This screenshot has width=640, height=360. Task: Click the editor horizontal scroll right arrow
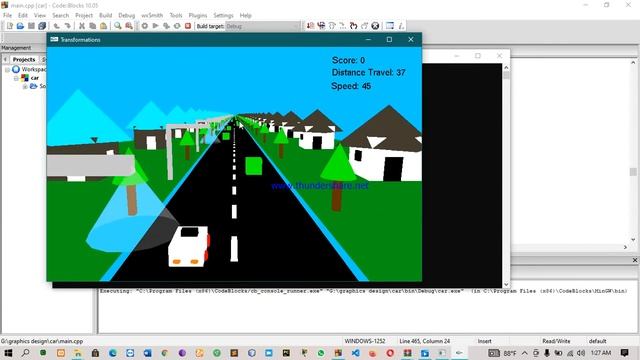(625, 247)
